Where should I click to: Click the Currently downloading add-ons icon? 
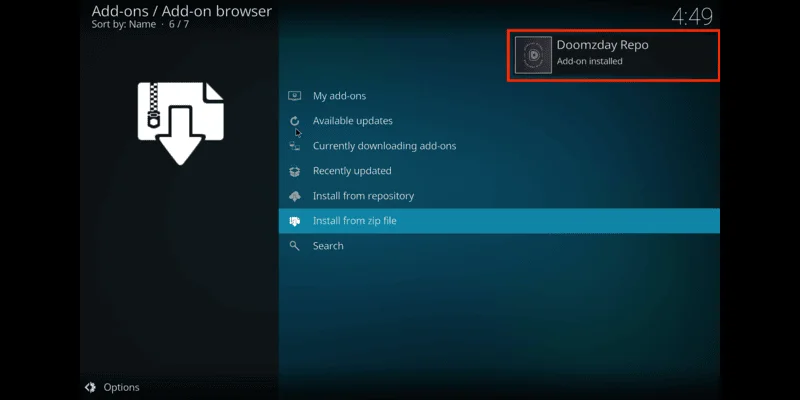[294, 146]
